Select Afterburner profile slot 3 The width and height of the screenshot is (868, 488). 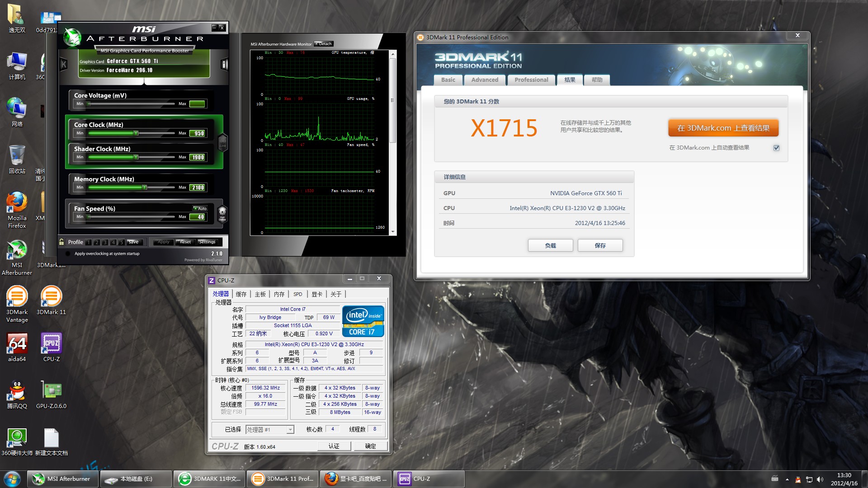coord(105,242)
